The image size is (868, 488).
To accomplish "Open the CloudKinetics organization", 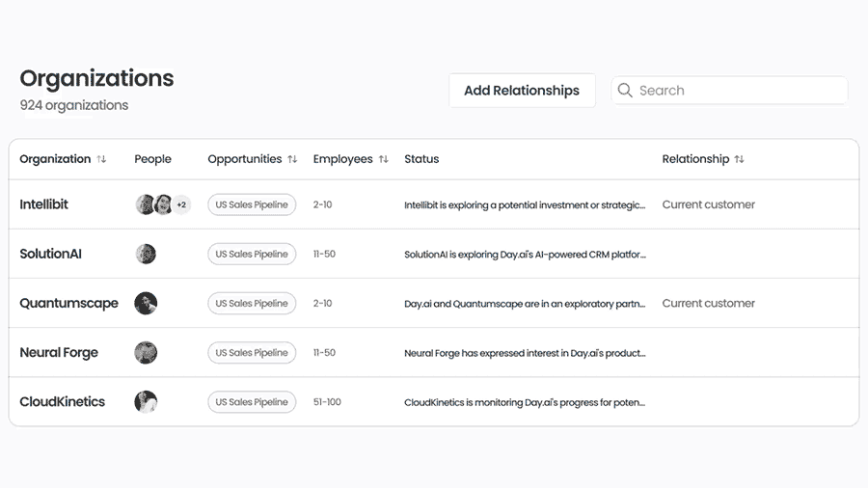I will (62, 402).
